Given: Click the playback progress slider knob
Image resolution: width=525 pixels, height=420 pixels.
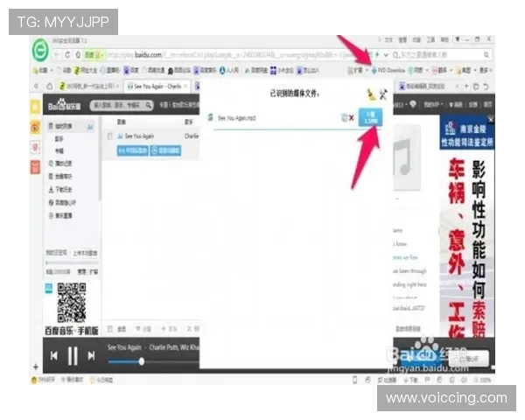Looking at the screenshot, I should point(142,361).
